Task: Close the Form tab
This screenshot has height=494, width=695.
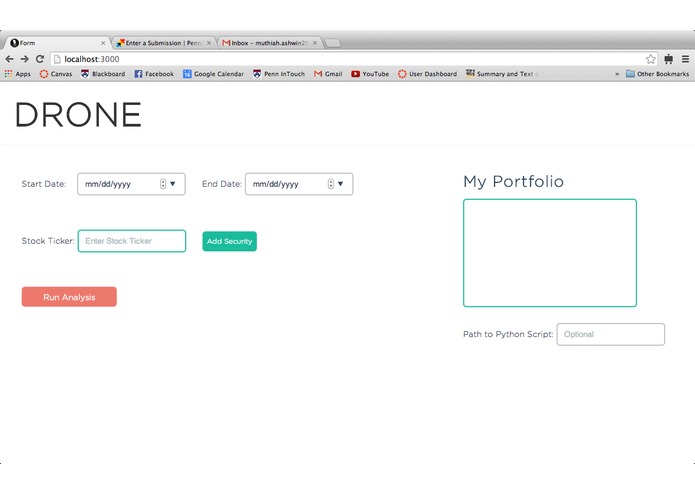Action: tap(103, 43)
